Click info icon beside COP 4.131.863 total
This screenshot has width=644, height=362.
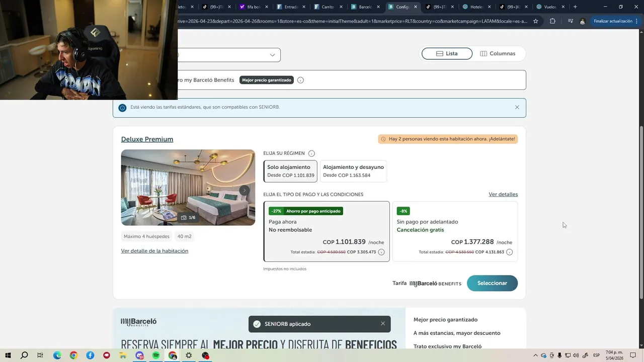point(510,252)
